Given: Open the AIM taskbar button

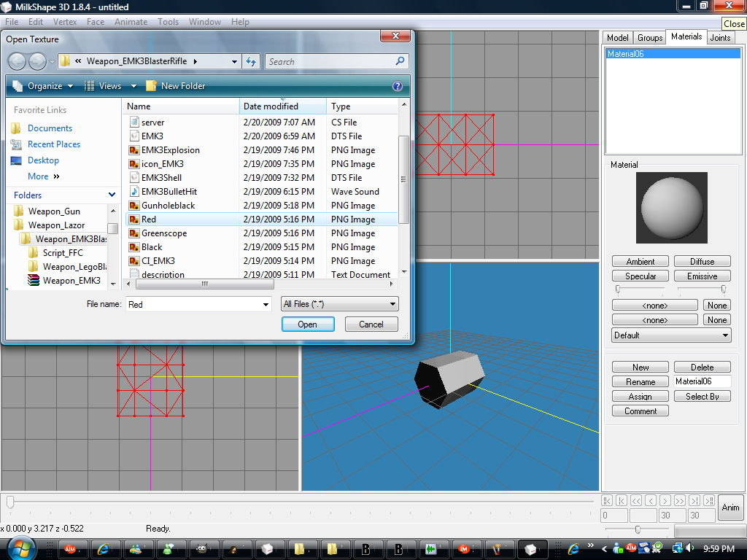Looking at the screenshot, I should (x=73, y=549).
